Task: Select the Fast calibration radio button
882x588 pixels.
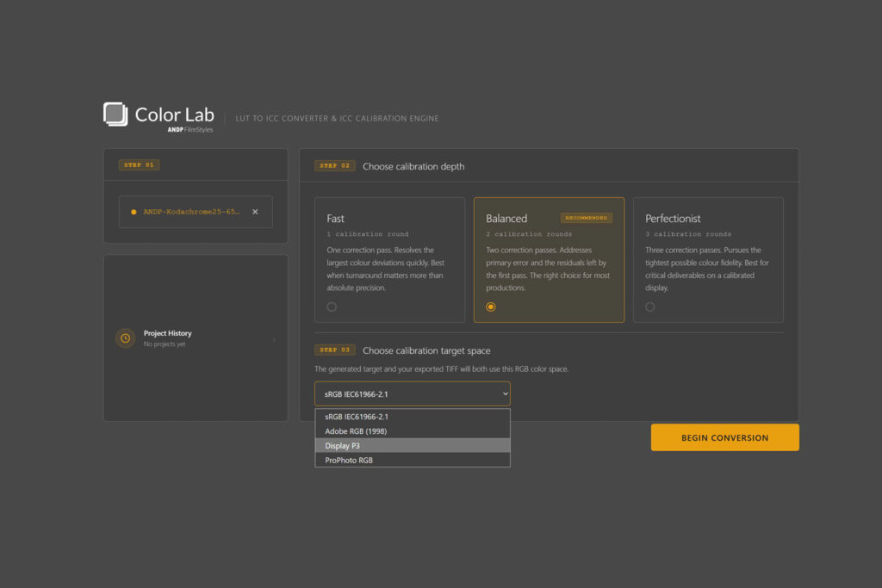Action: pos(332,307)
